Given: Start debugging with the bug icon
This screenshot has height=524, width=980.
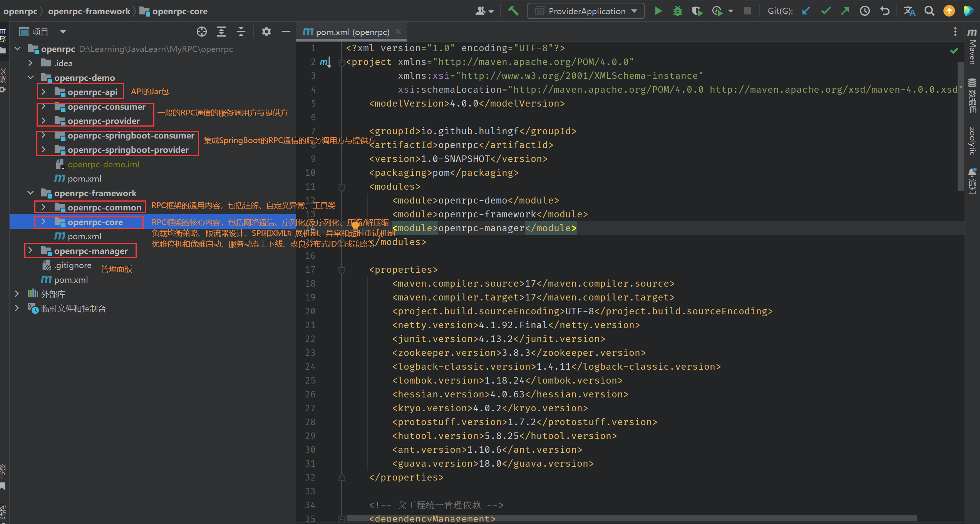Looking at the screenshot, I should point(677,11).
